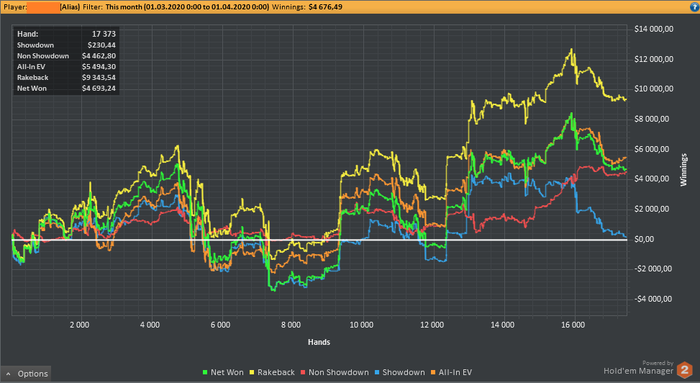Screen dimensions: 700x383
Task: Click the green Net Won color square
Action: click(205, 372)
